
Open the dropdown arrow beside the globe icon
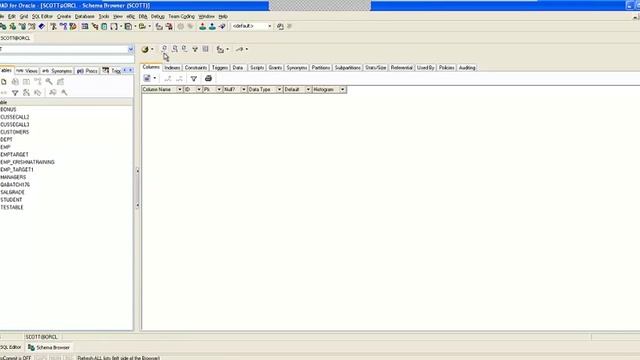pyautogui.click(x=152, y=49)
